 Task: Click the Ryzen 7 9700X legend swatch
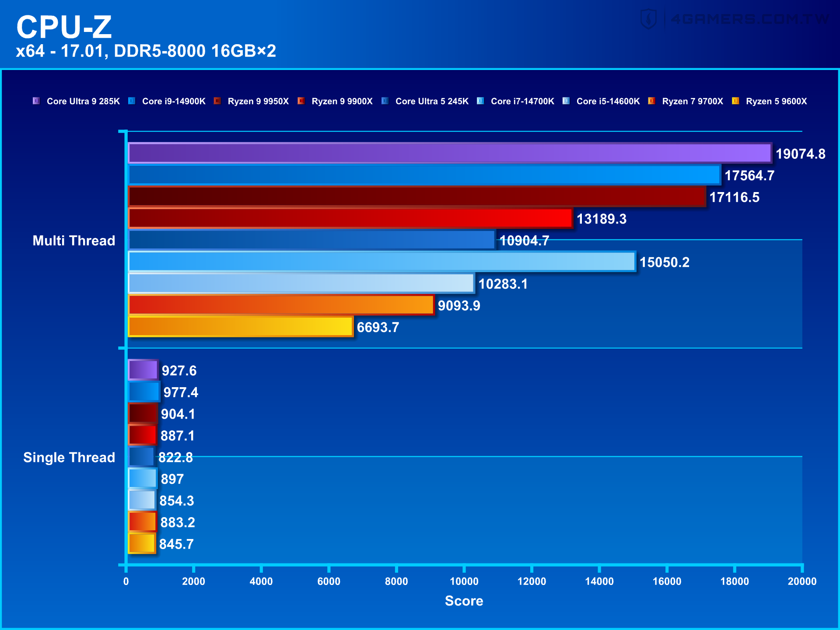click(x=652, y=101)
